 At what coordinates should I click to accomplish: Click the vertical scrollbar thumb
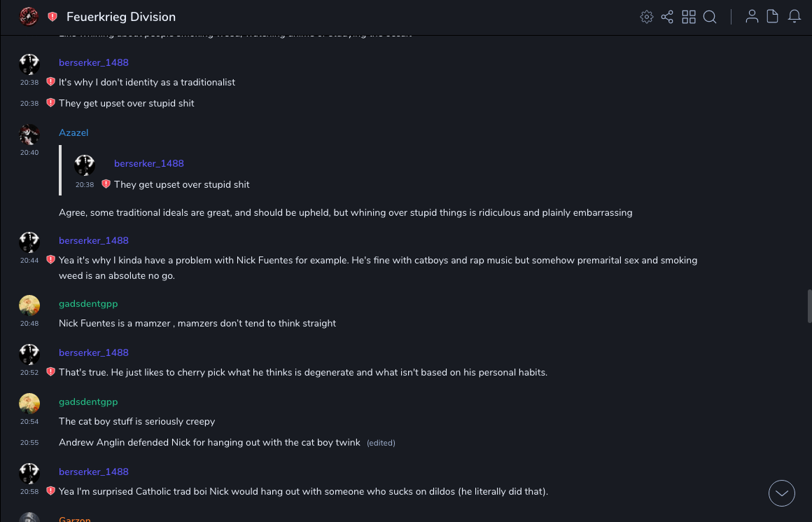pyautogui.click(x=809, y=305)
